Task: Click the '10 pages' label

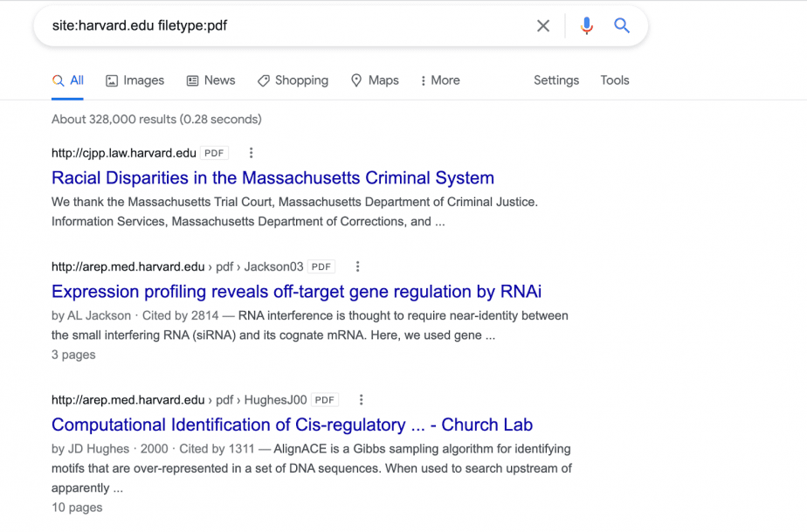Action: 77,508
